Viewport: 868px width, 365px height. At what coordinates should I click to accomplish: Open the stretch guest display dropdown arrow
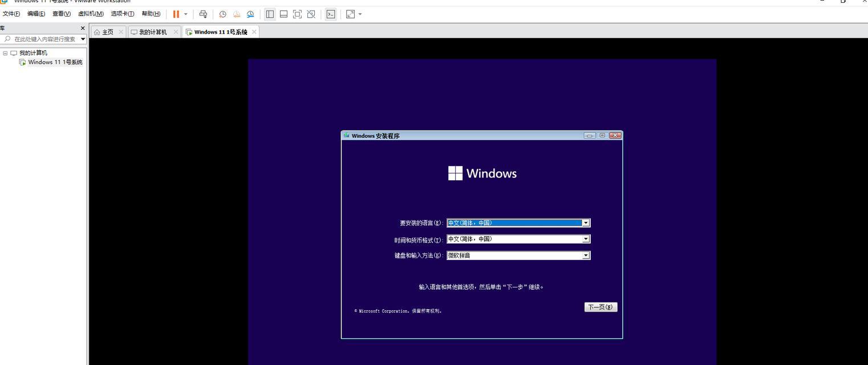(360, 14)
